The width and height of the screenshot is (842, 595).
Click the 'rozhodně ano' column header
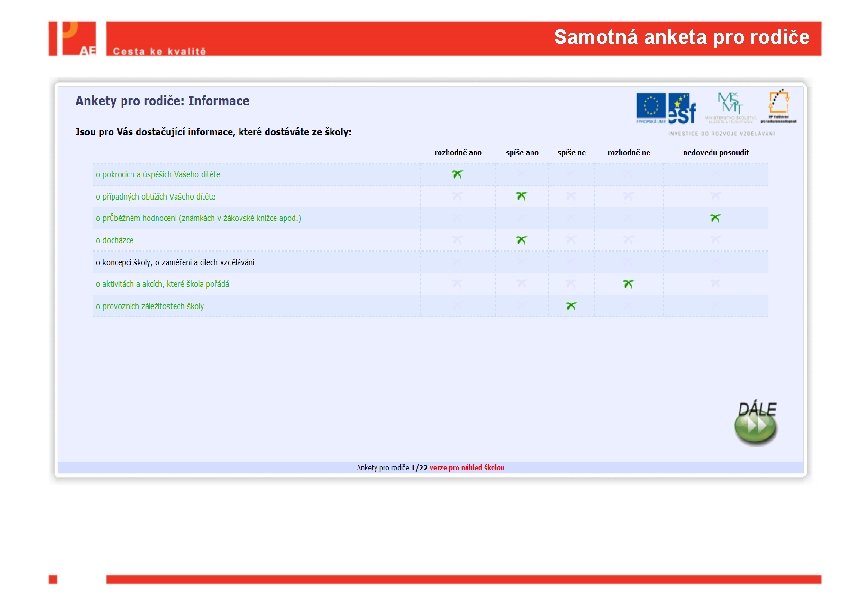[458, 153]
